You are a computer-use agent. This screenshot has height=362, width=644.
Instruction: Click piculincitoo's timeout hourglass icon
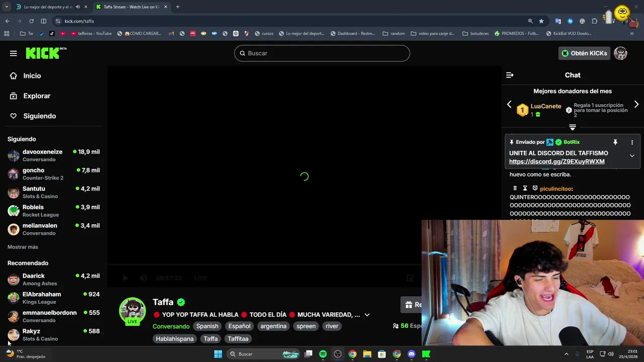[x=525, y=189]
